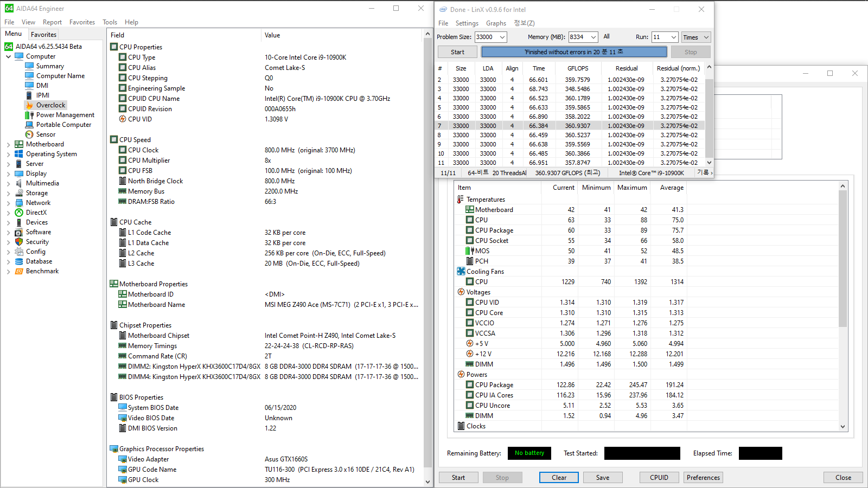Click the DirectX Xbox icon
The image size is (868, 488).
click(19, 213)
